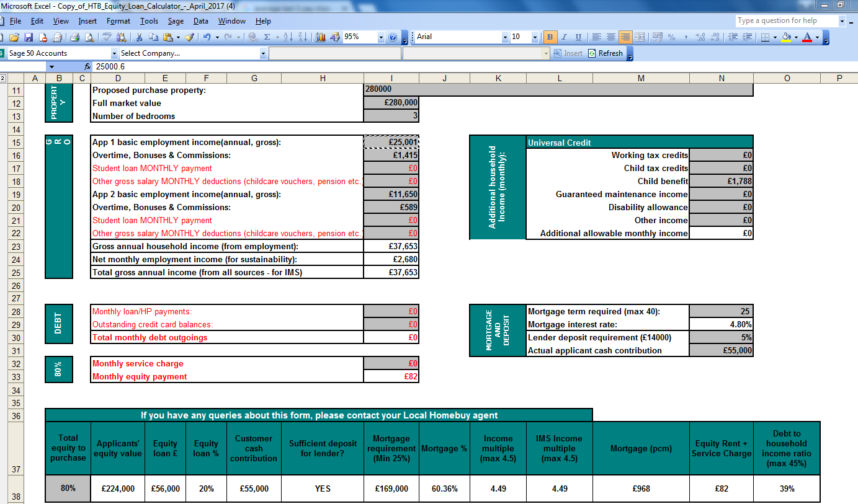Image resolution: width=858 pixels, height=504 pixels.
Task: Run the Spelling check icon
Action: pyautogui.click(x=107, y=37)
